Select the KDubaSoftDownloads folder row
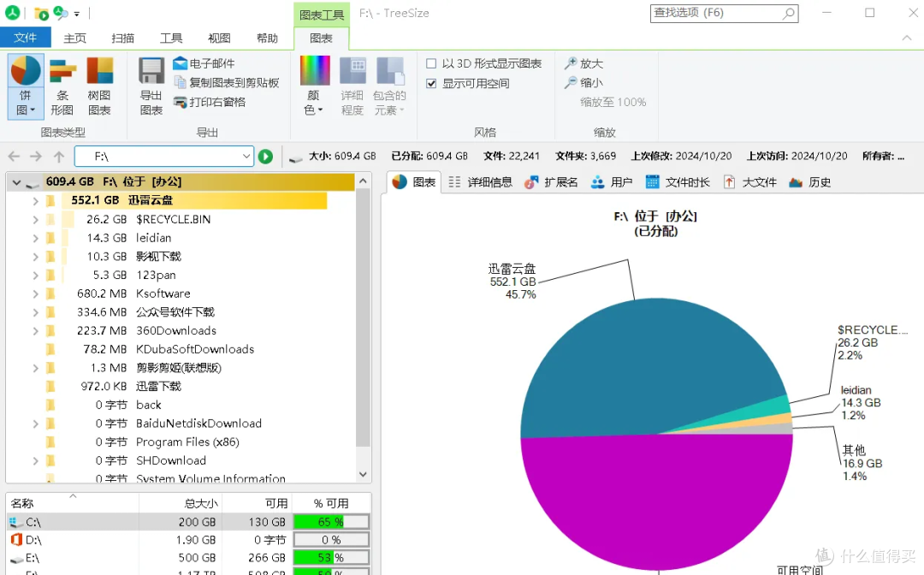This screenshot has height=575, width=924. (x=181, y=349)
